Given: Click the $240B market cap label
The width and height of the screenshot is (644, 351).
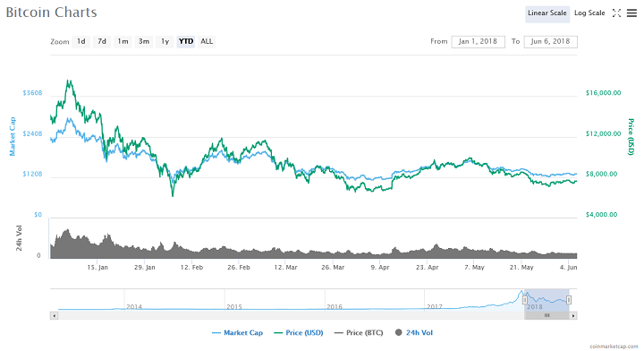Looking at the screenshot, I should coord(32,133).
